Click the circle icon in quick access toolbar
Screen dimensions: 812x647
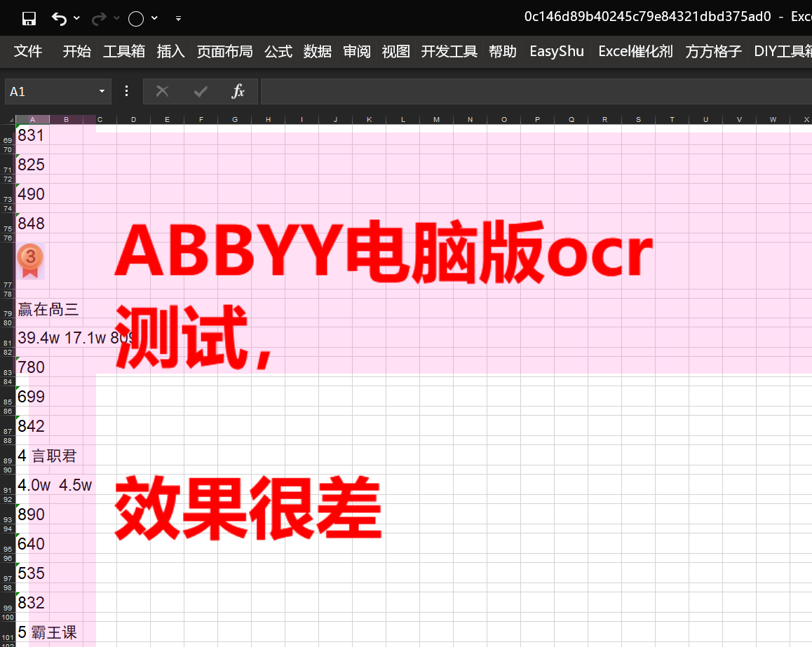click(x=135, y=19)
